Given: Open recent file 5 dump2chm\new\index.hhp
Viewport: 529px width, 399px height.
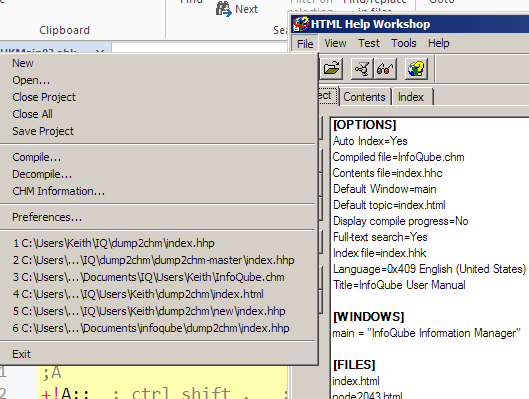Looking at the screenshot, I should tap(158, 311).
